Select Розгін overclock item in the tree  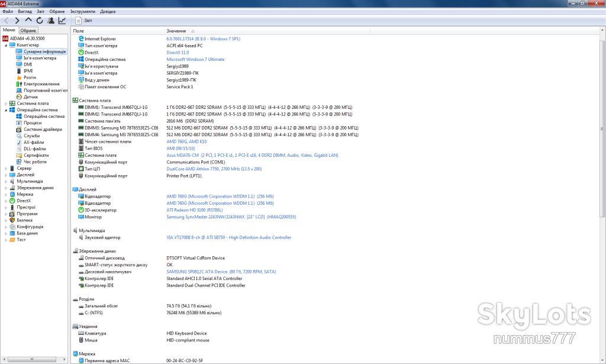click(30, 78)
